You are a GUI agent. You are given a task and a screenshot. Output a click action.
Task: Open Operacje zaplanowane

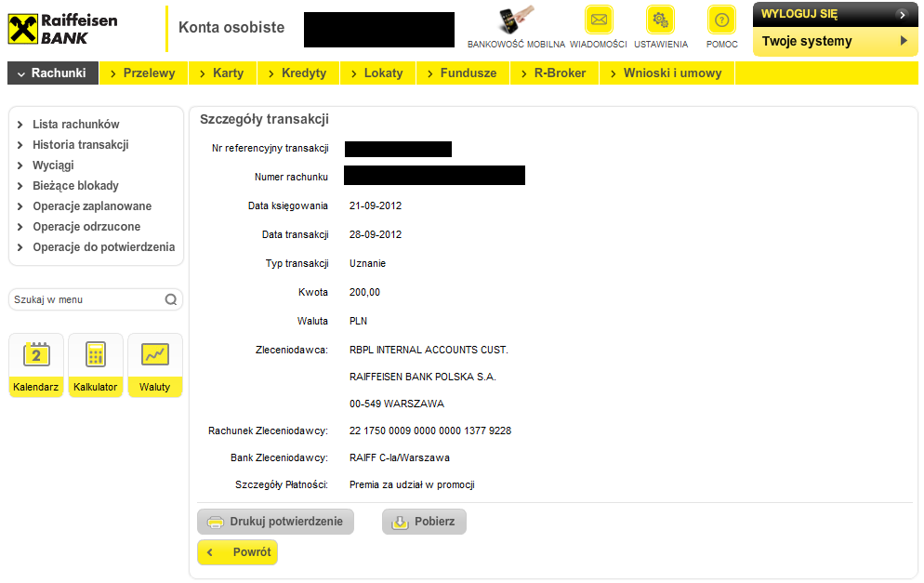tap(92, 206)
